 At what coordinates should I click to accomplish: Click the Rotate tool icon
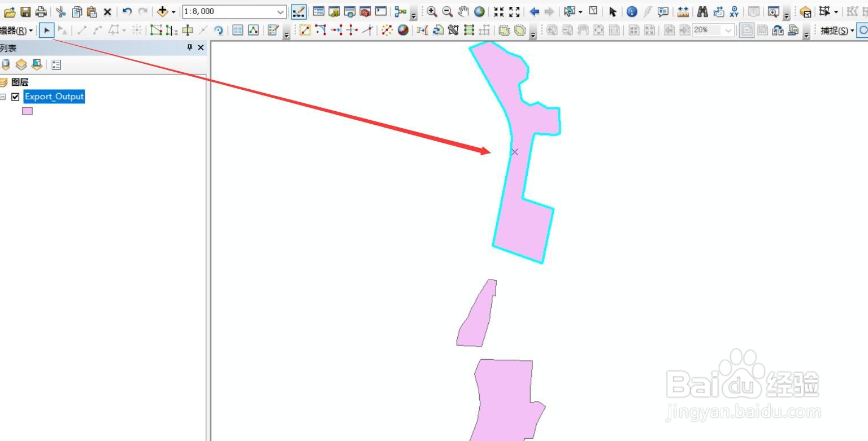[219, 30]
